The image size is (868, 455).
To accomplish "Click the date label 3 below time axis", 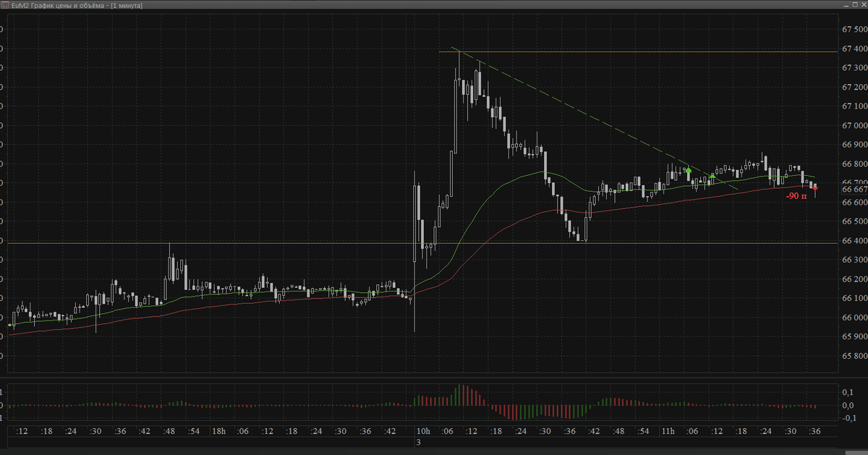I will pyautogui.click(x=418, y=441).
